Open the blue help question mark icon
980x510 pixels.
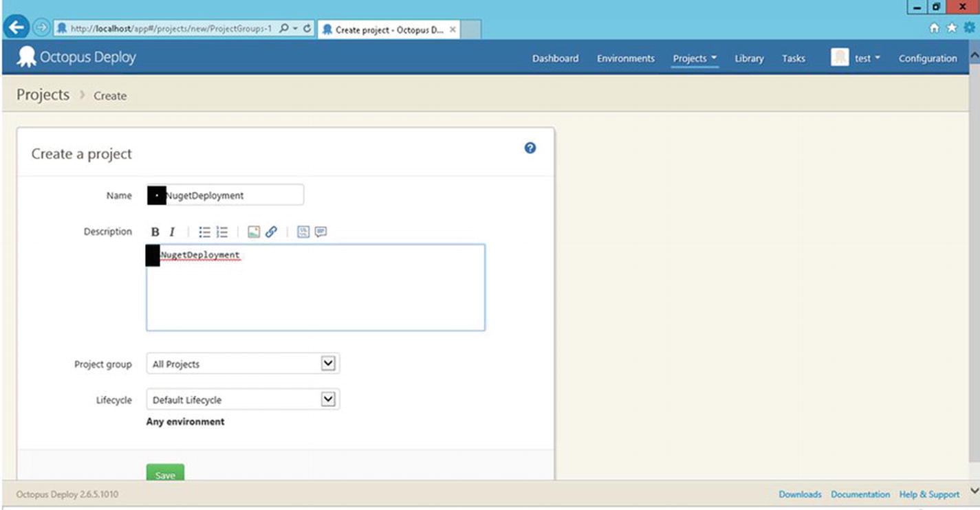pos(530,148)
